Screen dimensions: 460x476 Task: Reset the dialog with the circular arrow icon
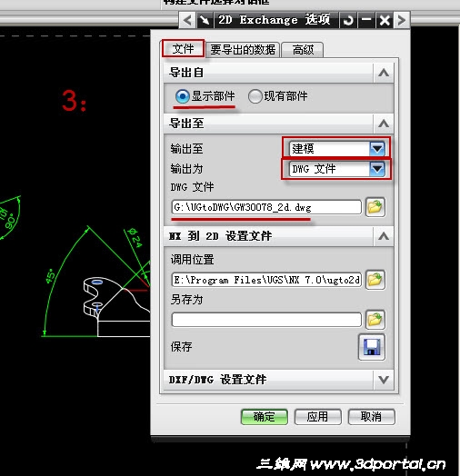click(348, 20)
